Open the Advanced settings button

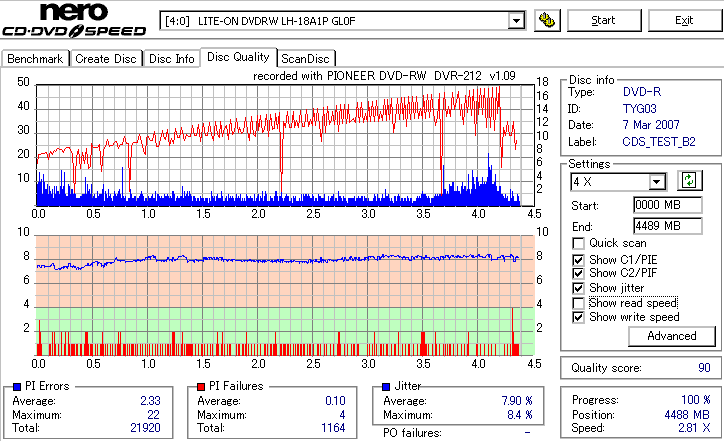pos(671,336)
